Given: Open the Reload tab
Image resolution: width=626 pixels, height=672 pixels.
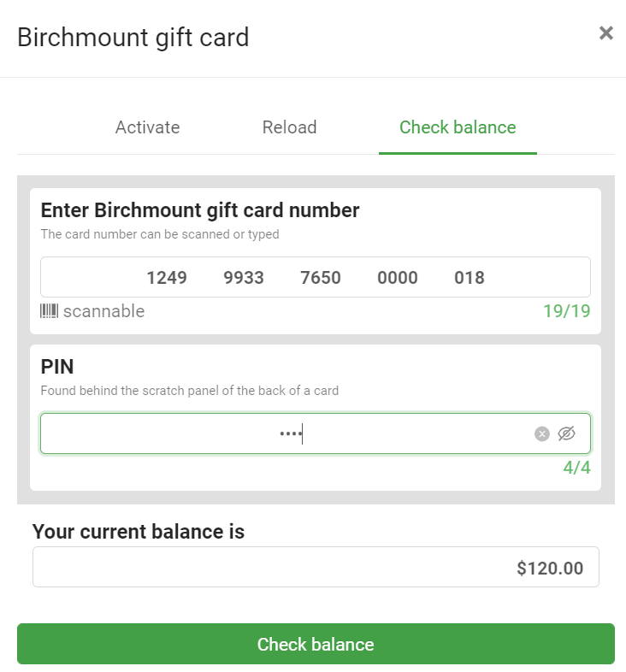Looking at the screenshot, I should click(289, 127).
